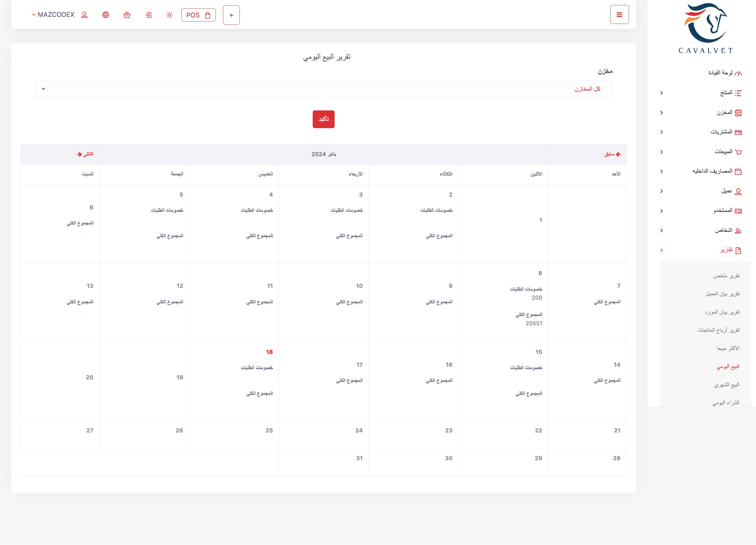Click the hamburger menu icon to toggle sidebar
The image size is (756, 545).
click(x=619, y=15)
